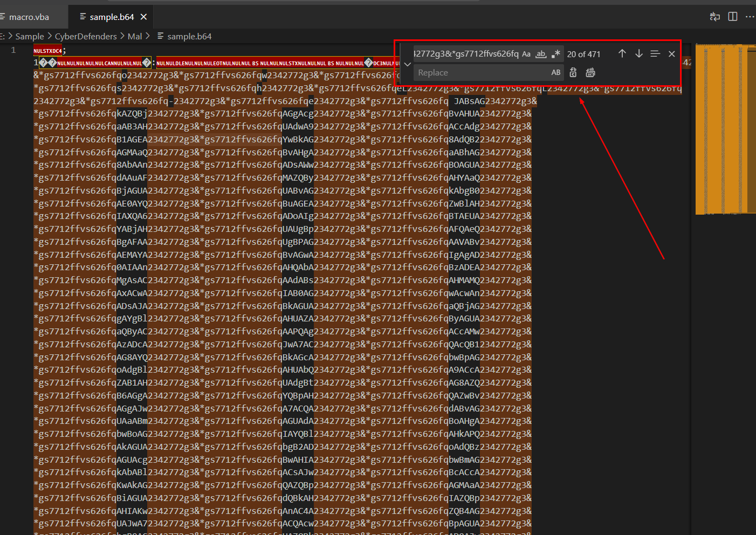756x535 pixels.
Task: Collapse the replace row with the chevron
Action: coord(408,64)
